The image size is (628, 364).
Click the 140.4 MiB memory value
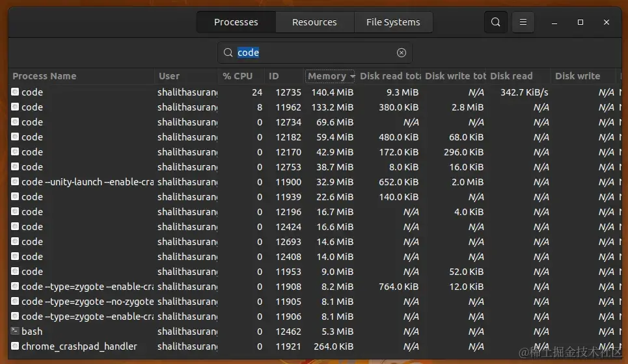coord(332,92)
